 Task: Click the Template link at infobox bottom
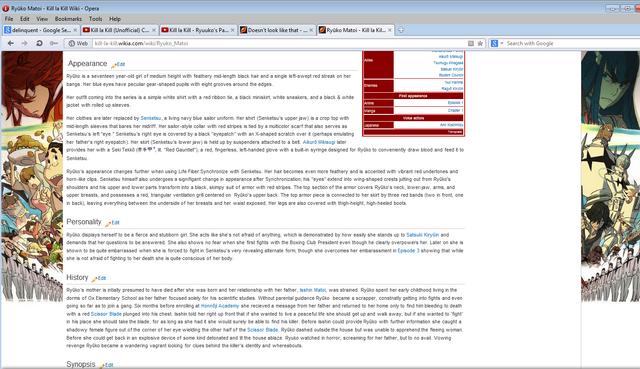click(455, 132)
